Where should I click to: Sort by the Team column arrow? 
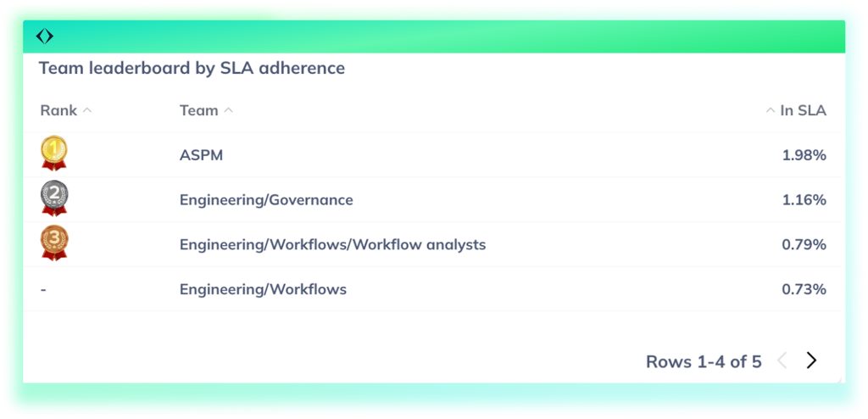[229, 111]
